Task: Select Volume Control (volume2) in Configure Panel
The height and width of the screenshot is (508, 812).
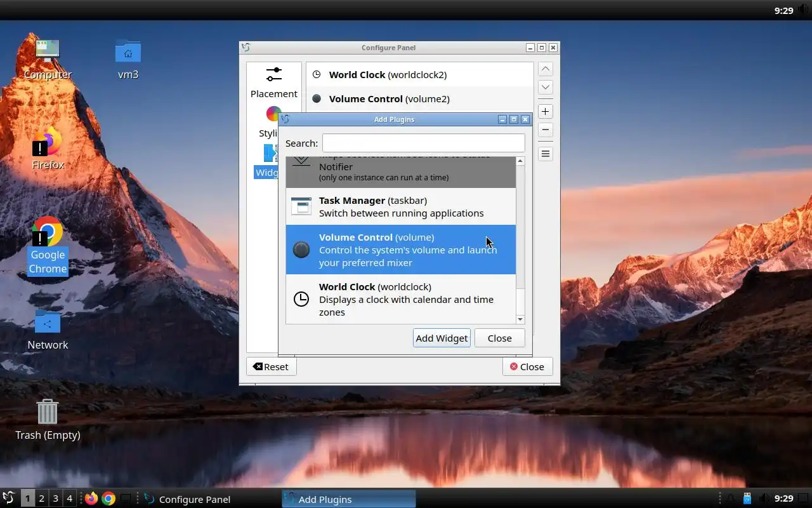Action: 419,98
